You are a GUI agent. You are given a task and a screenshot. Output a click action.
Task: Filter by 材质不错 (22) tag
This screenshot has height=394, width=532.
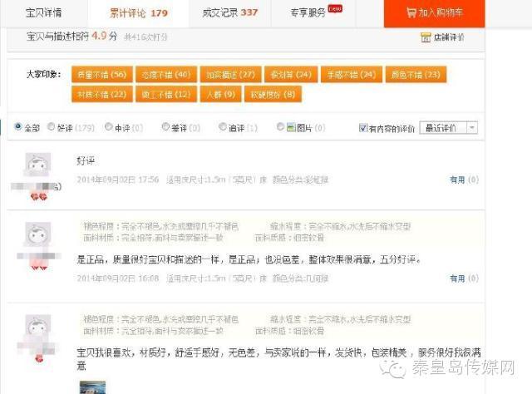(101, 94)
